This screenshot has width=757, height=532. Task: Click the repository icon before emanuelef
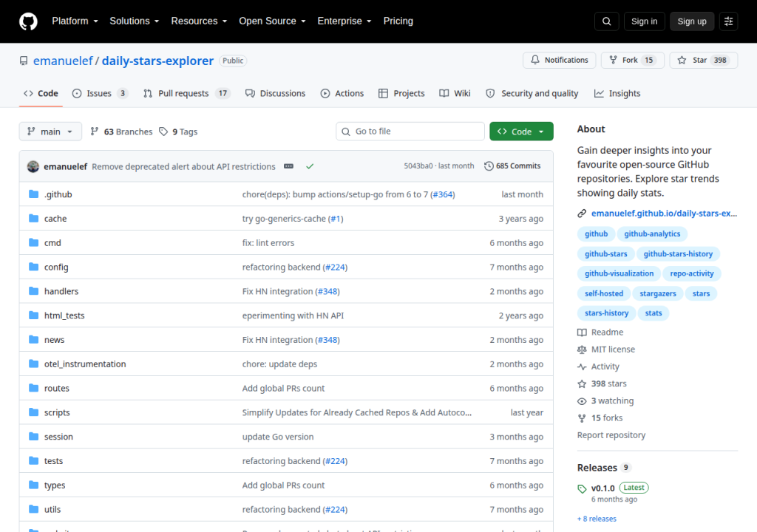click(x=24, y=61)
